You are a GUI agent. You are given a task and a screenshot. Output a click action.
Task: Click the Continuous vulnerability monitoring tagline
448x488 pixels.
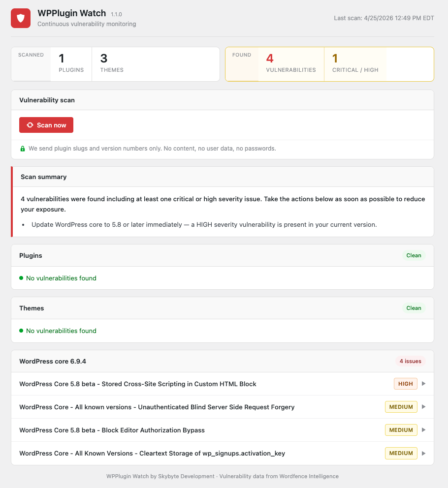pyautogui.click(x=87, y=24)
